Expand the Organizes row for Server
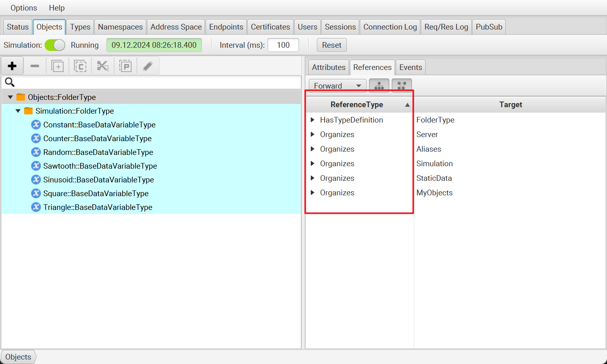 pyautogui.click(x=312, y=134)
